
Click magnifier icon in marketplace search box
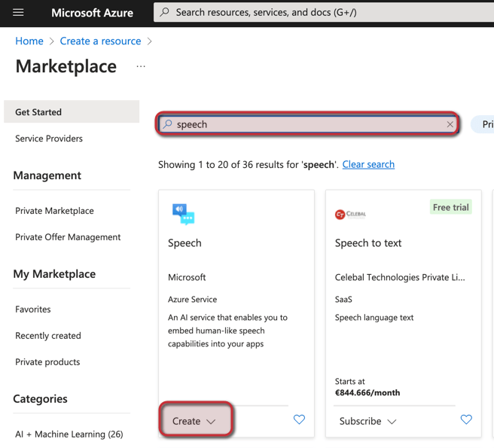pyautogui.click(x=168, y=124)
